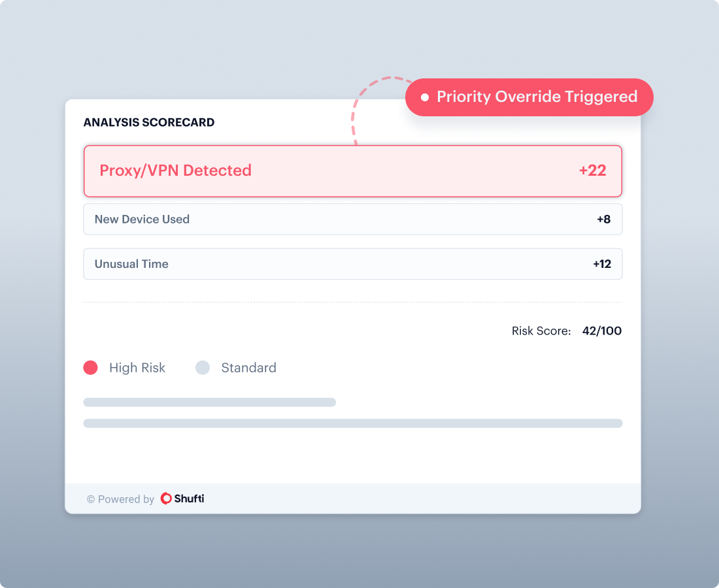Viewport: 719px width, 588px height.
Task: Click the white dot on Priority Override badge
Action: [x=425, y=97]
